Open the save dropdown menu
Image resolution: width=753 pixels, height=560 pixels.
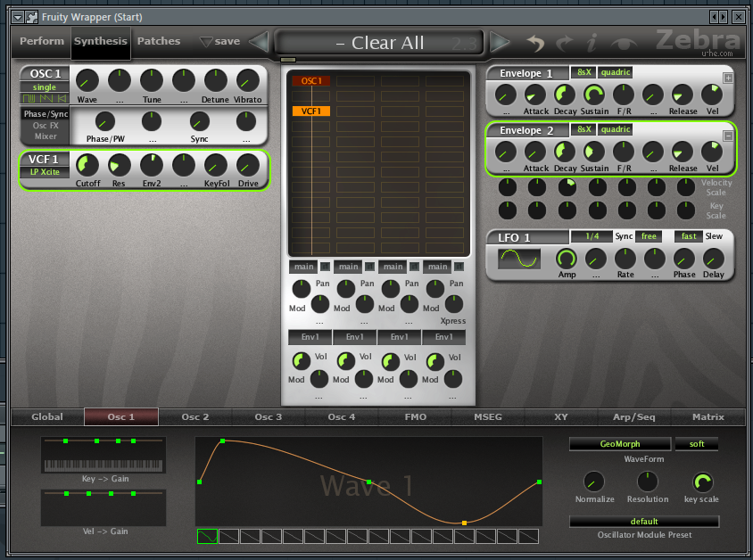(220, 41)
